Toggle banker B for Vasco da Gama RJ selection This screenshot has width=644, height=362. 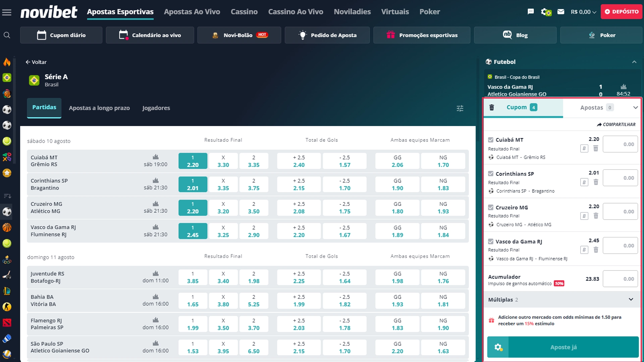[x=584, y=250]
